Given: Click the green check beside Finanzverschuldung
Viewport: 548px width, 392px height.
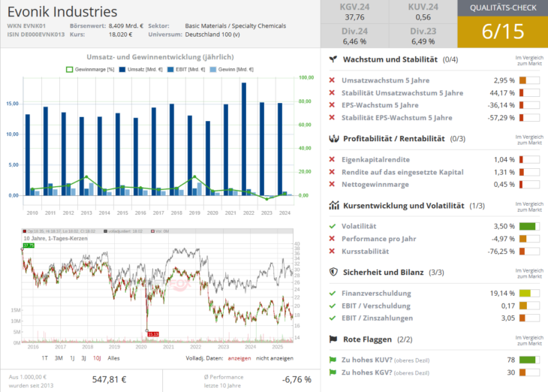Looking at the screenshot, I should click(333, 293).
